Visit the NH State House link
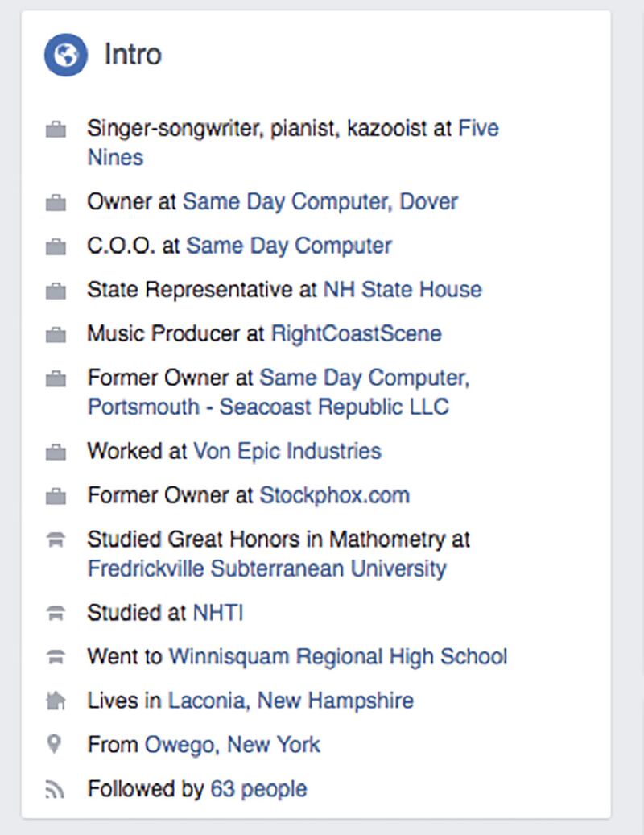644x835 pixels. [402, 290]
